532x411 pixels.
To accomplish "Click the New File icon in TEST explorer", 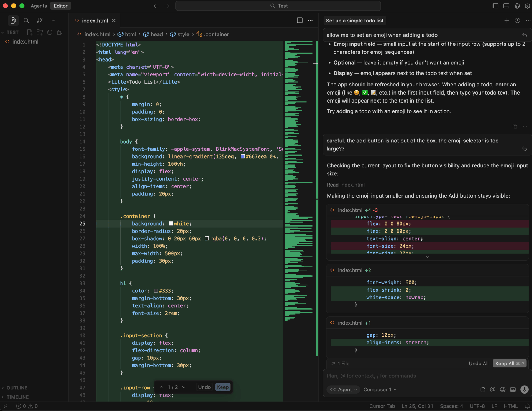I will [30, 32].
